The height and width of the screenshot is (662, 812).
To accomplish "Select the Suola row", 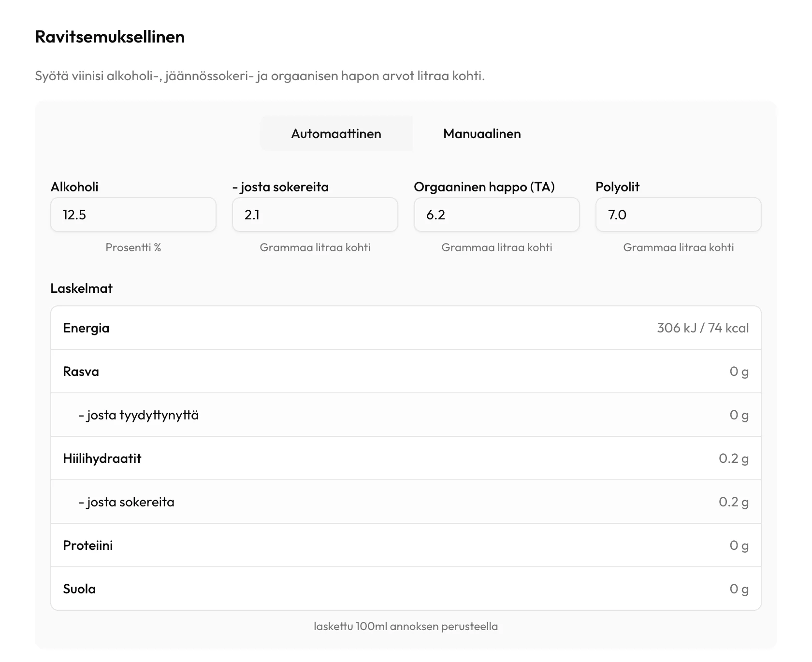I will coord(406,589).
